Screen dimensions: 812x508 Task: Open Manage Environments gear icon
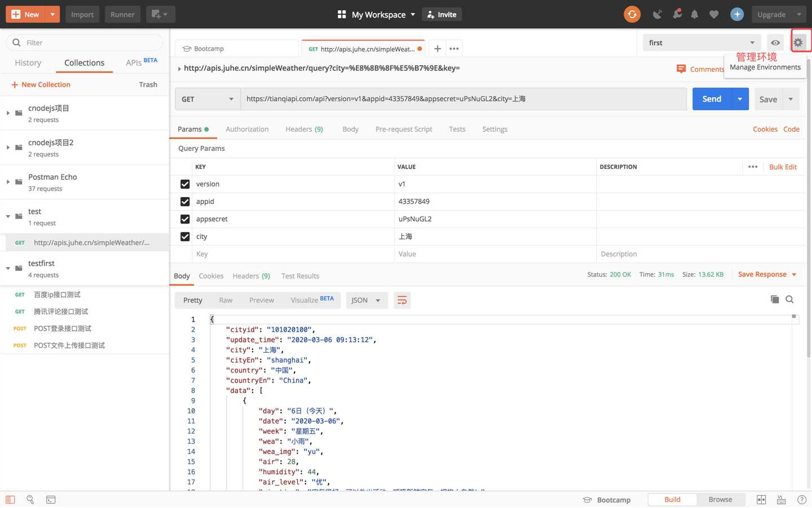(798, 42)
